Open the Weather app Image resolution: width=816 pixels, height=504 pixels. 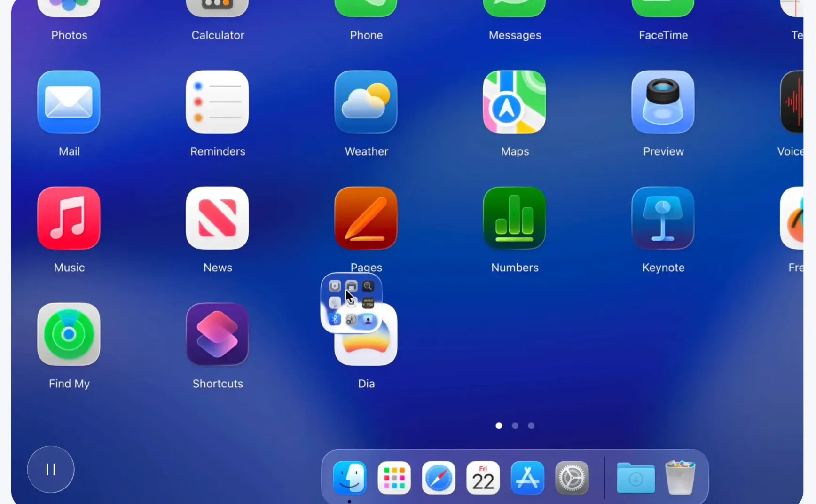pos(366,102)
